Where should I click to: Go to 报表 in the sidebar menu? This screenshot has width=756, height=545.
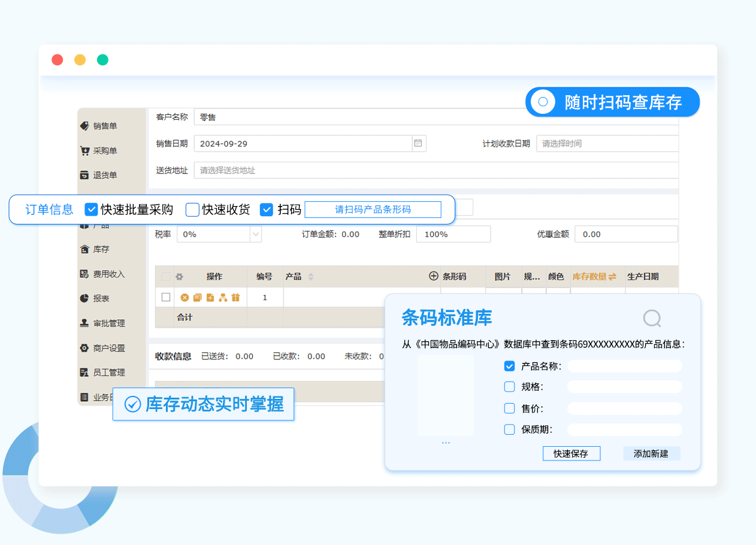(x=101, y=298)
